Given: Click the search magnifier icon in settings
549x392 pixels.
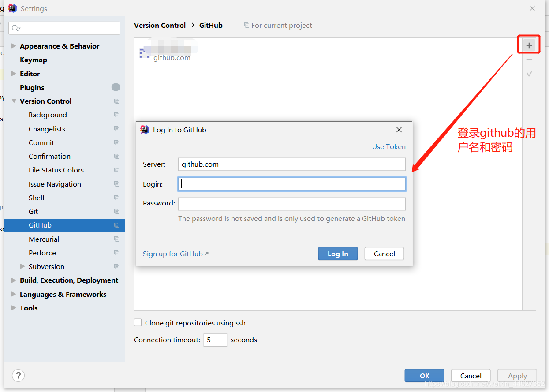Looking at the screenshot, I should (16, 28).
